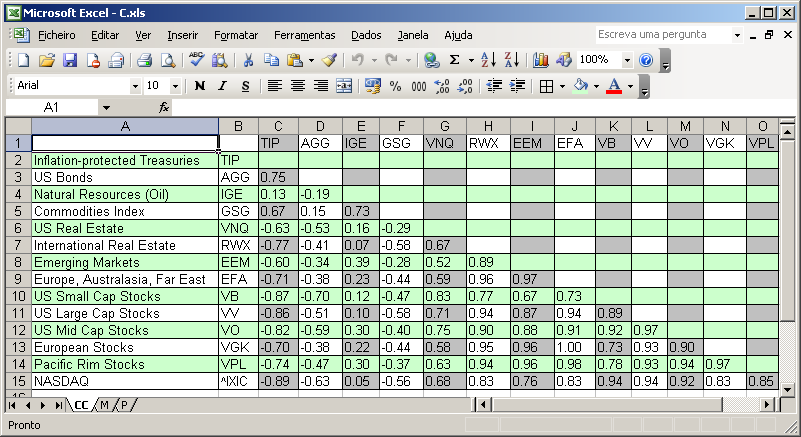Screen dimensions: 801x437
Task: Open the Ferramentas menu
Action: pos(304,35)
